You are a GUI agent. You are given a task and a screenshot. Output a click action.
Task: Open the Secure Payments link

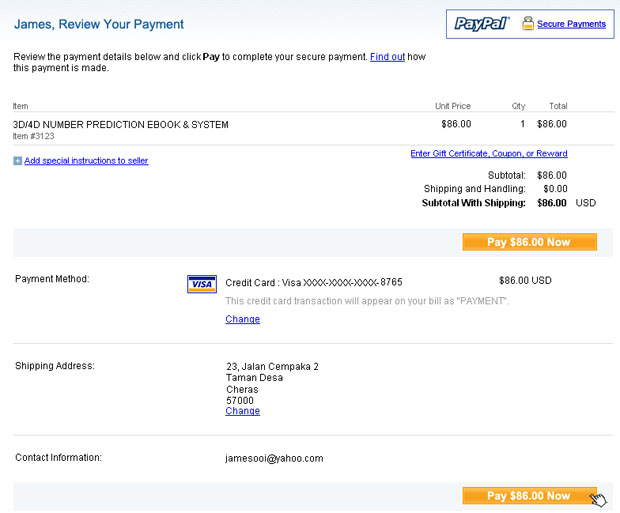571,24
